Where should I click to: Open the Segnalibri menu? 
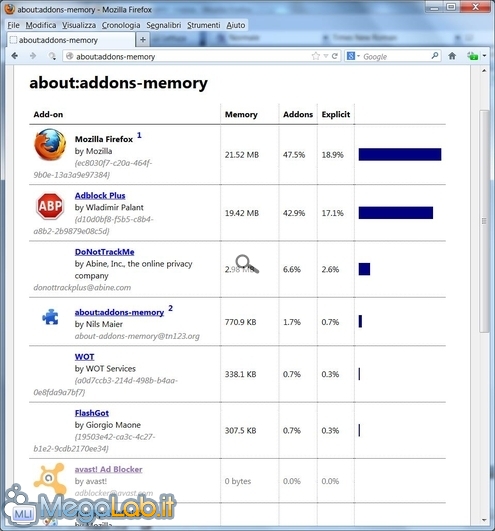(x=164, y=25)
